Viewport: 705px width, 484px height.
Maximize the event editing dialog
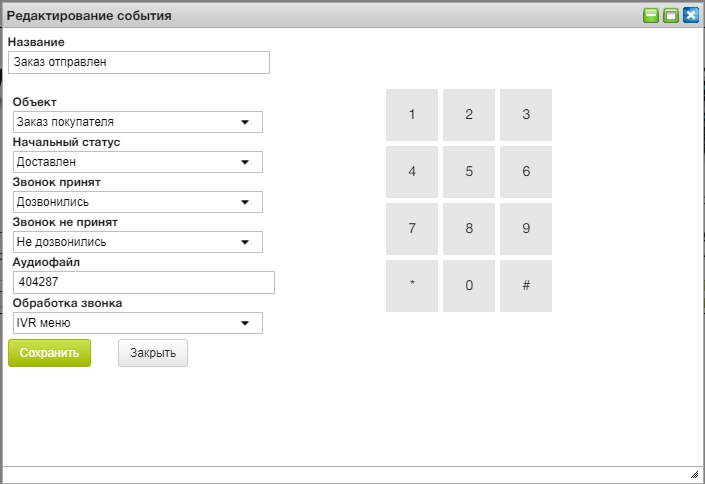[x=671, y=15]
